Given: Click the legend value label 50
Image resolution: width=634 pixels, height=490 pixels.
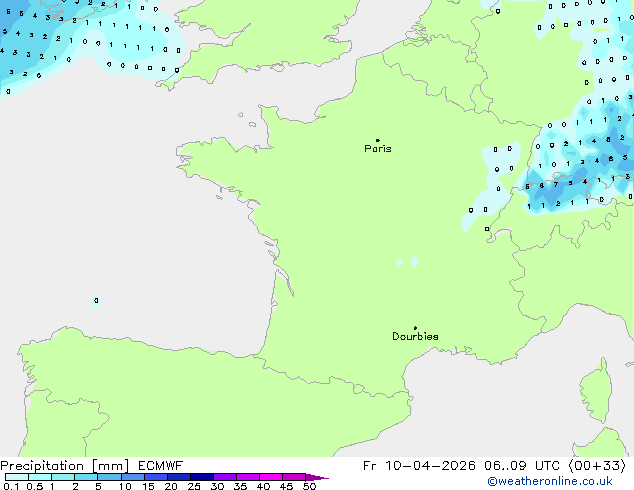Looking at the screenshot, I should [309, 486].
